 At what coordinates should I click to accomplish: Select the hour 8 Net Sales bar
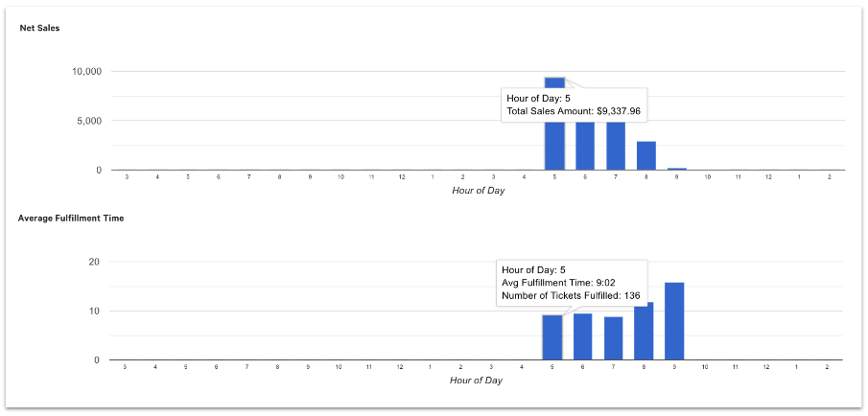645,156
